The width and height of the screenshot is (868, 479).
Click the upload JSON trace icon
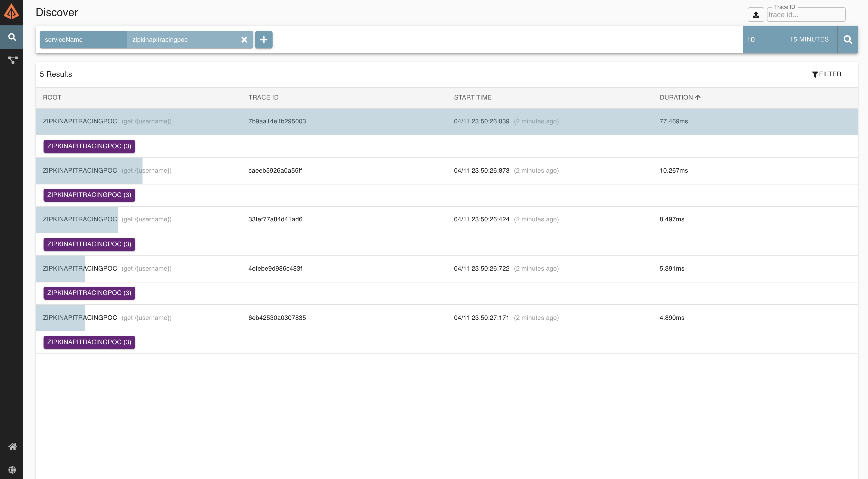click(x=756, y=15)
